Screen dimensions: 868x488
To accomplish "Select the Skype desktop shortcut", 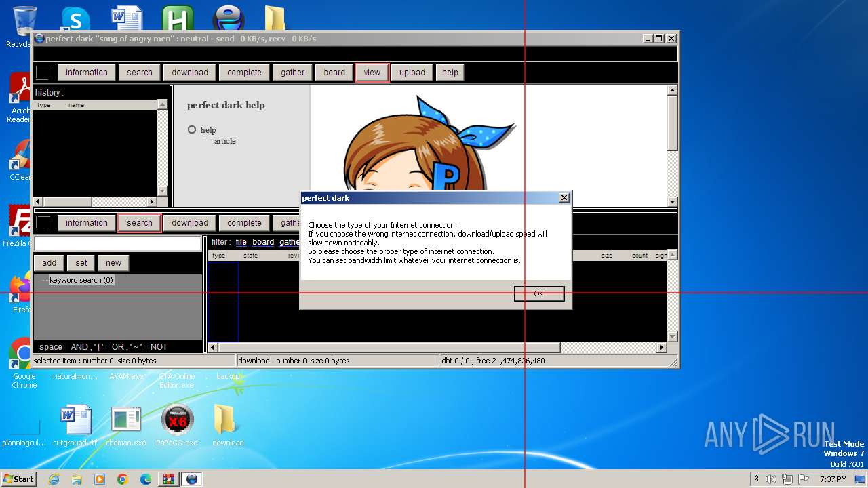I will pos(75,19).
